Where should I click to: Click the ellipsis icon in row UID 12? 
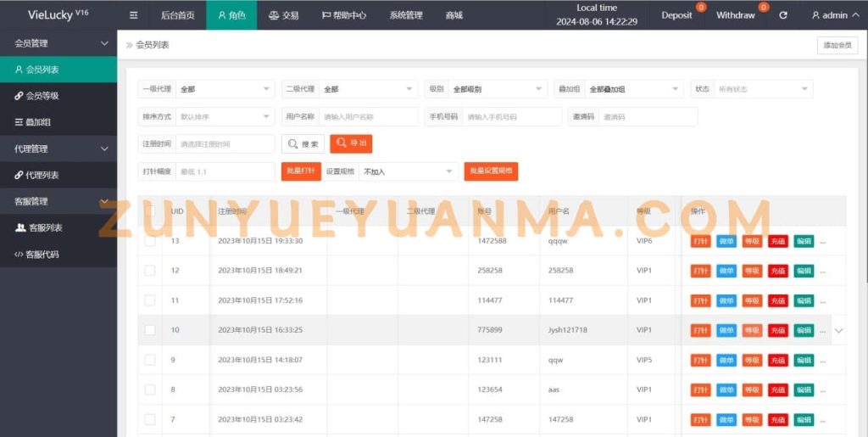822,271
